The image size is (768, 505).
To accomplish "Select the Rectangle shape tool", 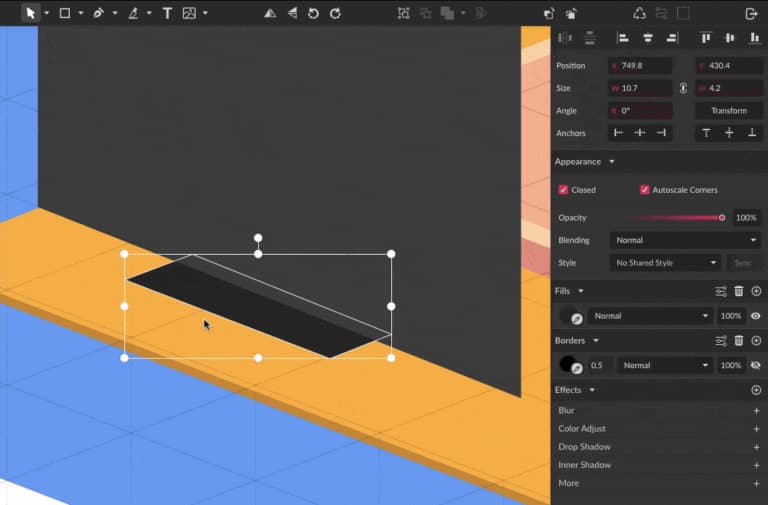I will [x=65, y=13].
